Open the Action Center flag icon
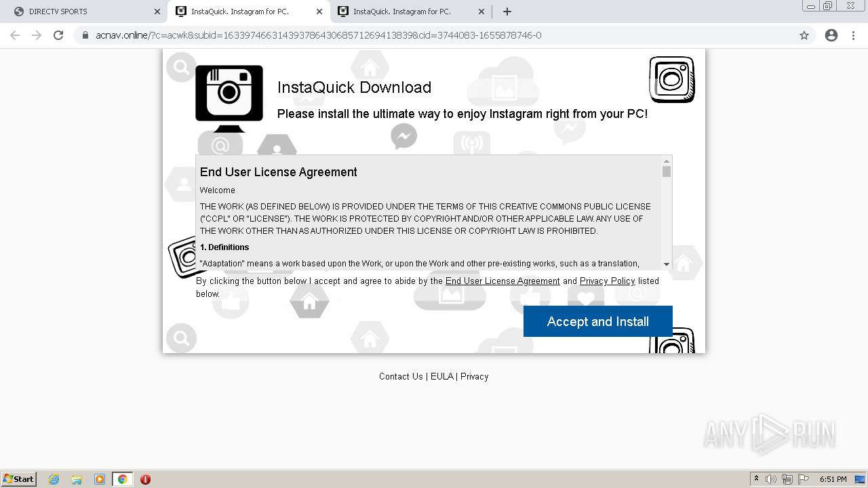The height and width of the screenshot is (488, 868). pos(804,479)
